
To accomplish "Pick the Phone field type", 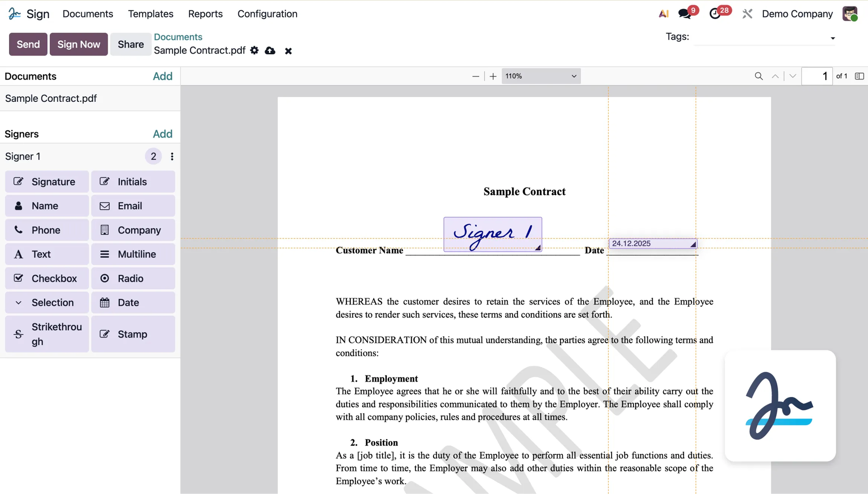I will coord(47,230).
